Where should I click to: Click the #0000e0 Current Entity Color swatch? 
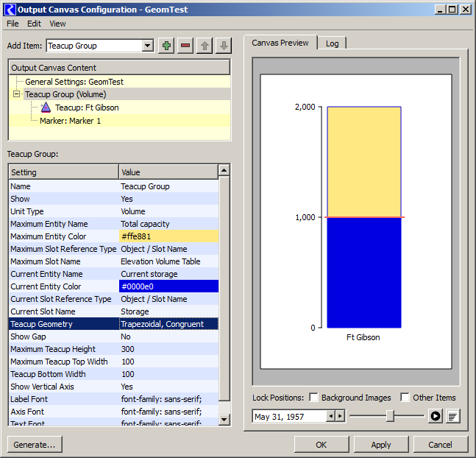(x=168, y=286)
